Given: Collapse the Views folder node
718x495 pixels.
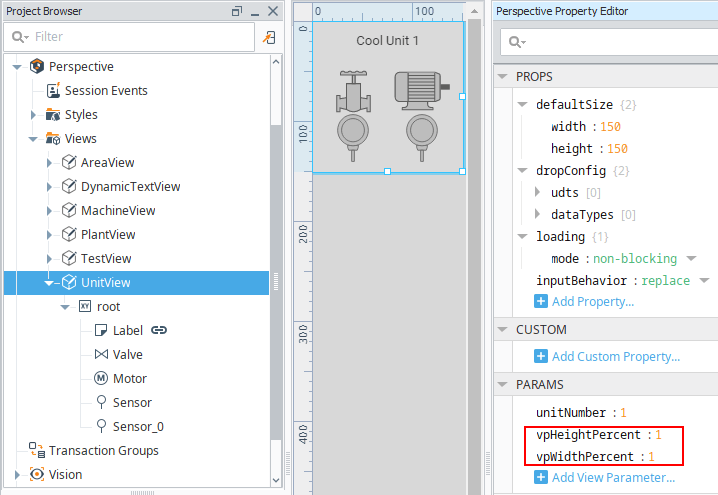Looking at the screenshot, I should tap(33, 139).
